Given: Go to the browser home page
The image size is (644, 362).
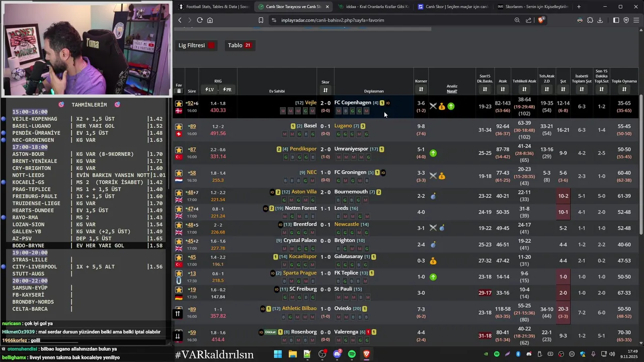Looking at the screenshot, I should coord(210,20).
